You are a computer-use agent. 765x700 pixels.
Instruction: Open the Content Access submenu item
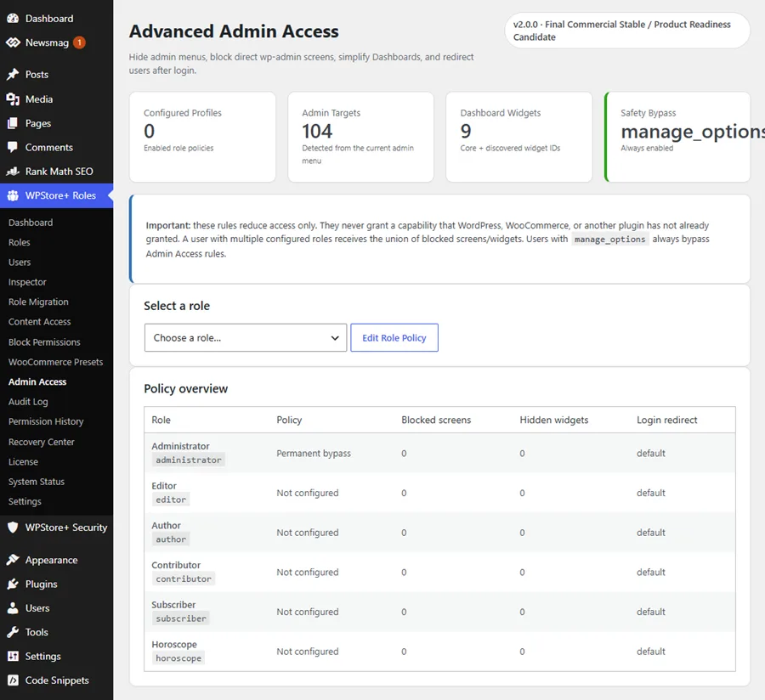coord(39,322)
